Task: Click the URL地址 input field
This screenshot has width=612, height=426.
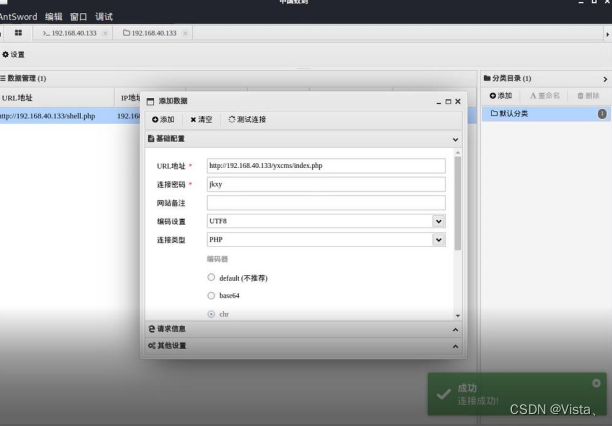Action: (x=326, y=166)
